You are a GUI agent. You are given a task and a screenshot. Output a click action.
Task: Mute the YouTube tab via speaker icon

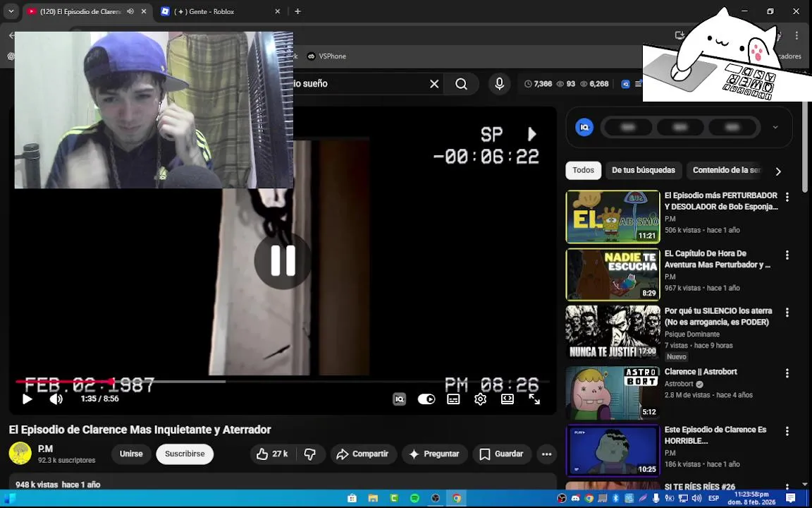[x=130, y=11]
